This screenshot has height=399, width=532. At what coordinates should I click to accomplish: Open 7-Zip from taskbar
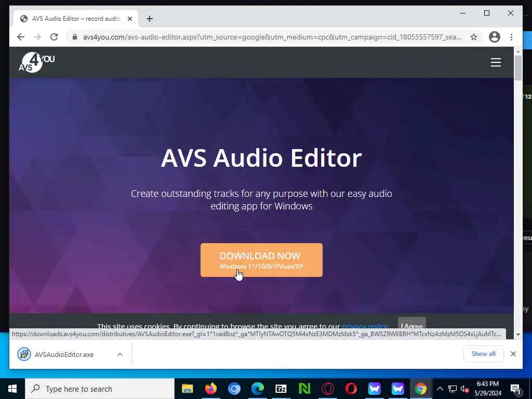coord(281,389)
